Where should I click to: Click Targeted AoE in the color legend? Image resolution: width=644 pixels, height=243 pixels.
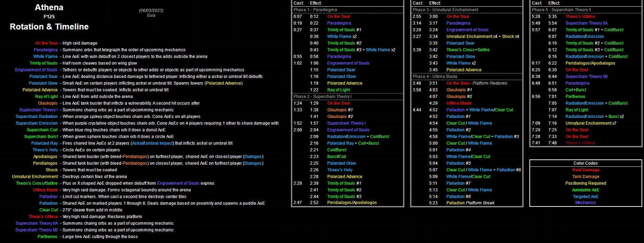click(586, 197)
